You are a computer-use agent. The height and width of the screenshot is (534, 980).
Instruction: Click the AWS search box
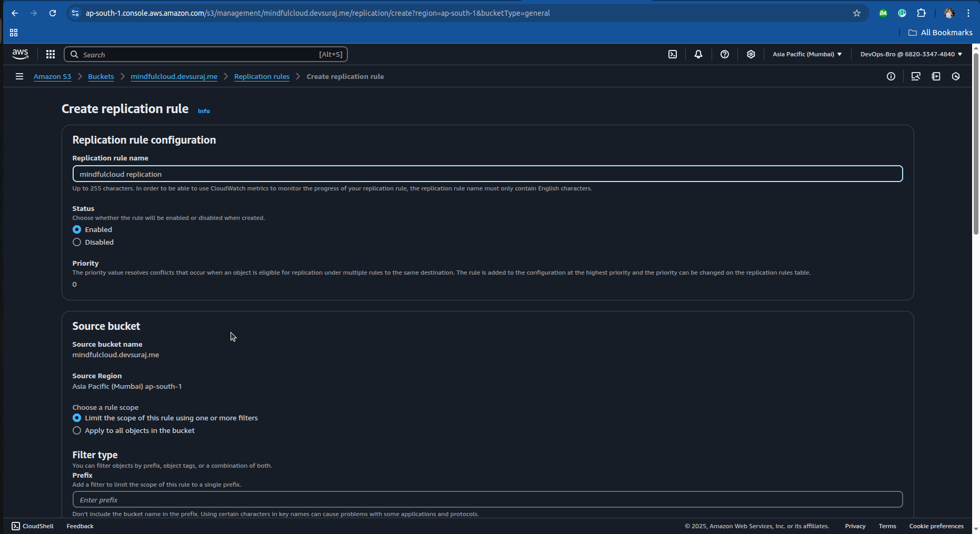[206, 54]
